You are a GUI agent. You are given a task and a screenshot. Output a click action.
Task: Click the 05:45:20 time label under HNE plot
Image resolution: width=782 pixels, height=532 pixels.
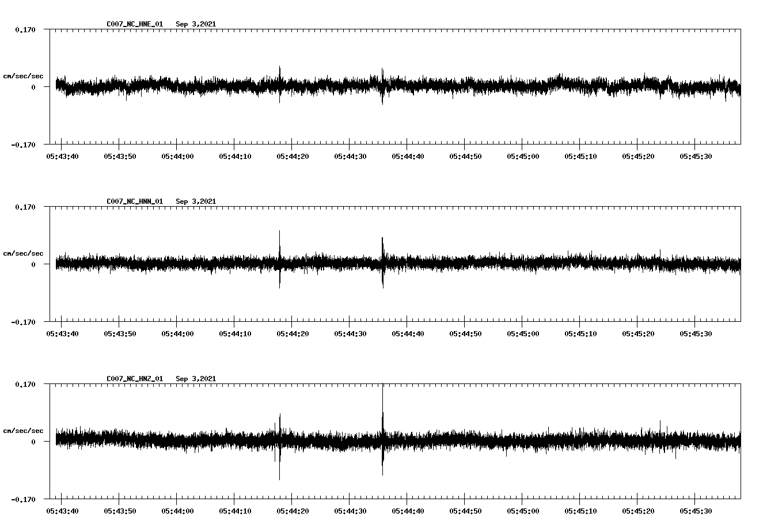tap(638, 156)
